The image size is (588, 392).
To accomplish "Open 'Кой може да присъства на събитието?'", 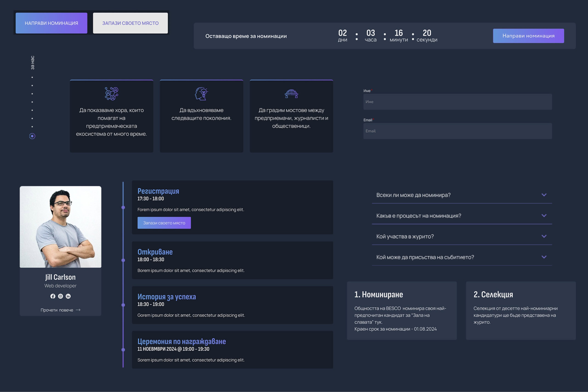I will [x=544, y=257].
